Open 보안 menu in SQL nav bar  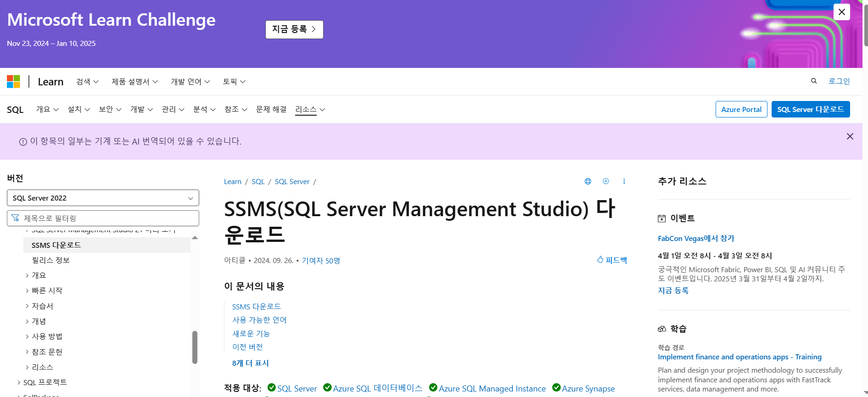pos(110,109)
